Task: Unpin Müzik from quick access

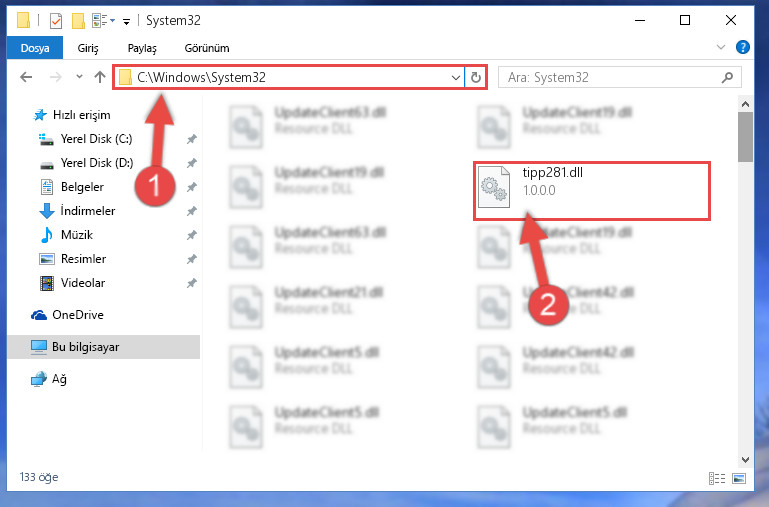Action: point(191,235)
